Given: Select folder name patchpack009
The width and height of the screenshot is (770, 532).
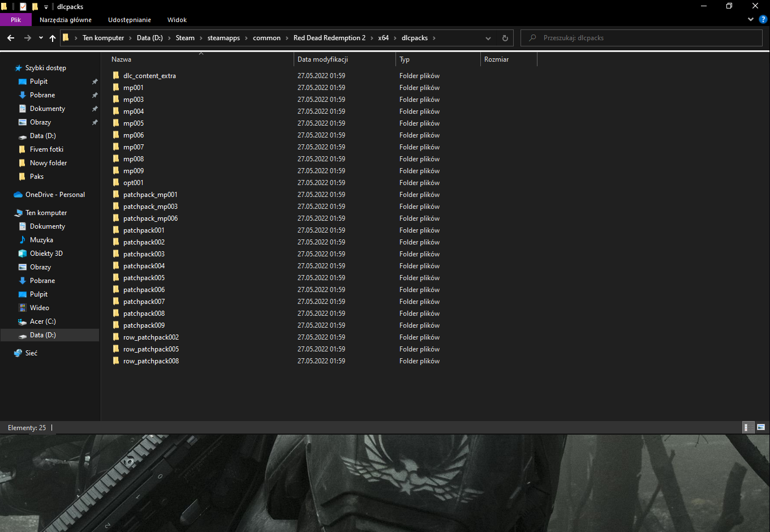Looking at the screenshot, I should click(x=144, y=325).
